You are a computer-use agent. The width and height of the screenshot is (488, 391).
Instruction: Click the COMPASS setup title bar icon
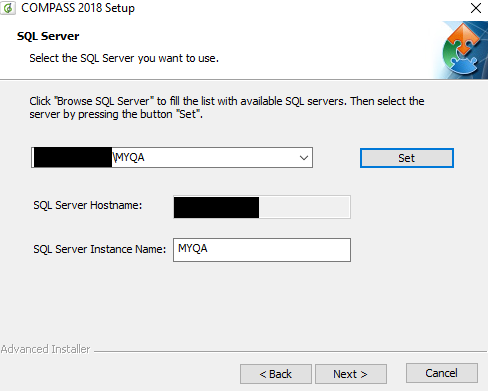click(x=8, y=8)
